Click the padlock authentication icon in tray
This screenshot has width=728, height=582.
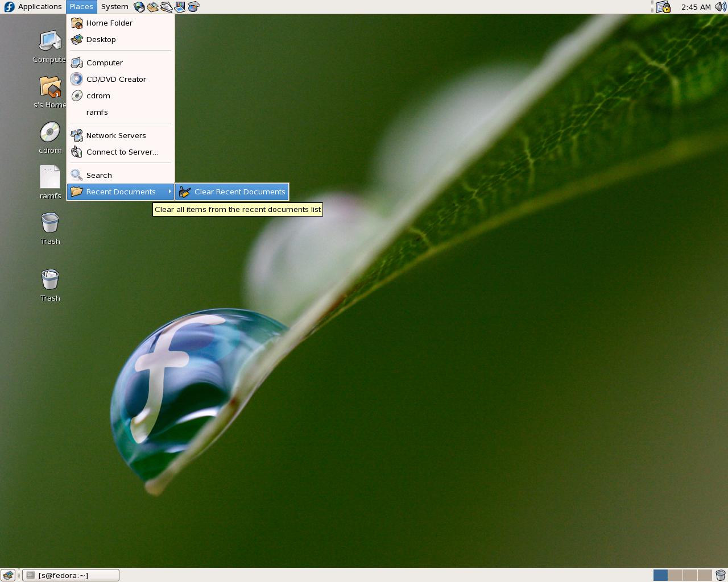pos(663,7)
